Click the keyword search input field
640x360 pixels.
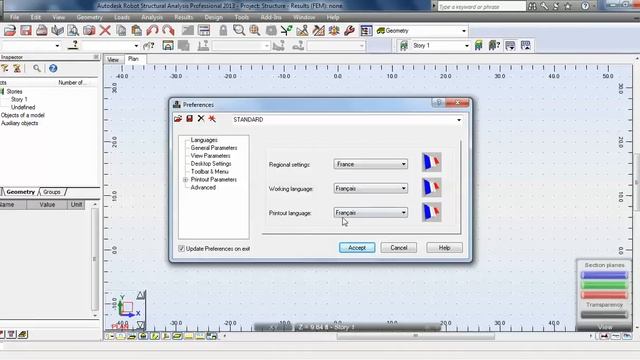[x=482, y=7]
